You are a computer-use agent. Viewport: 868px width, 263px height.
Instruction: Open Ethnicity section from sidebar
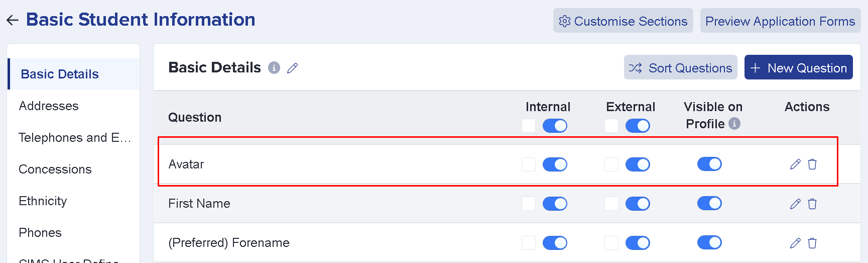coord(43,201)
